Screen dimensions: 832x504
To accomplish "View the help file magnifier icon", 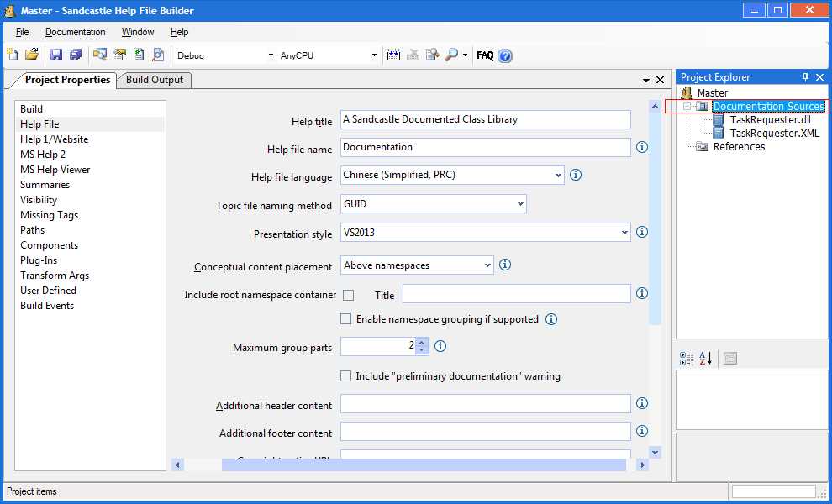I will [451, 55].
